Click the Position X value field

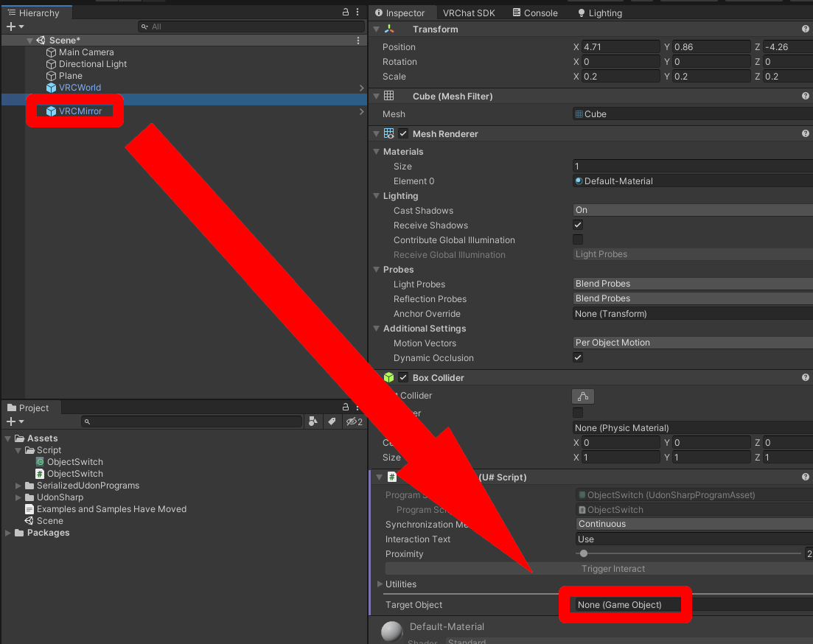(621, 46)
